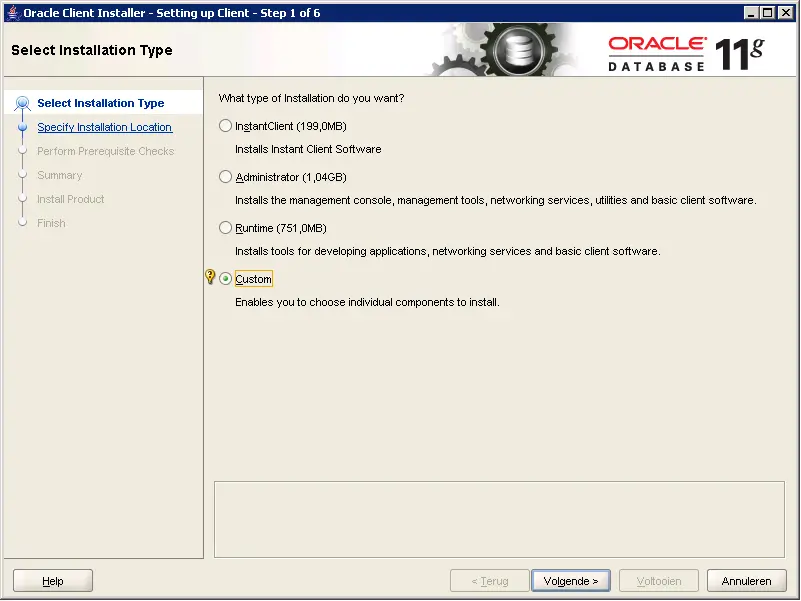
Task: Click the Volgende > button
Action: (571, 581)
